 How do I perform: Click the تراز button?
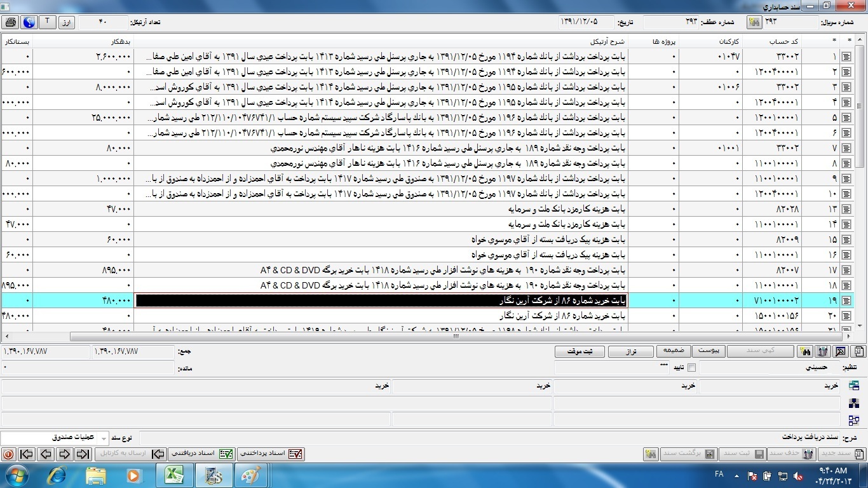631,351
